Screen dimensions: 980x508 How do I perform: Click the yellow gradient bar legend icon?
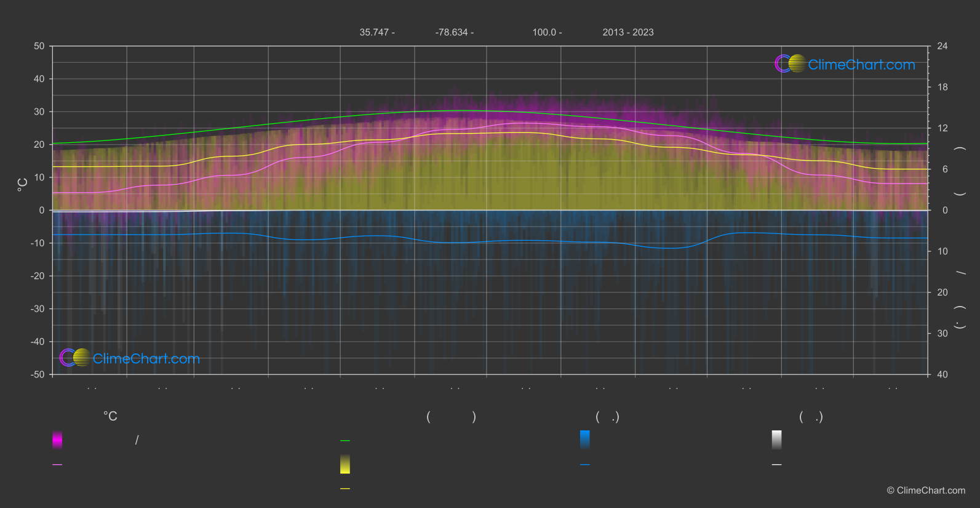pyautogui.click(x=345, y=464)
